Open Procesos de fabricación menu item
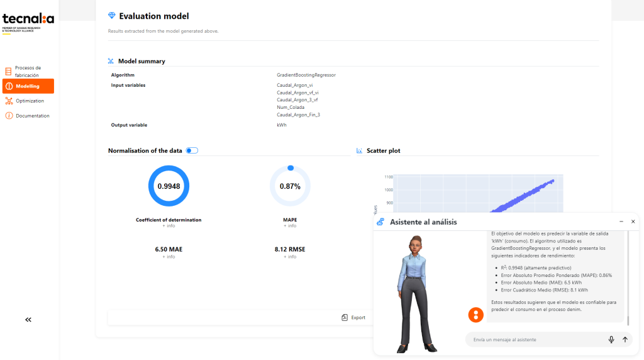 tap(28, 72)
